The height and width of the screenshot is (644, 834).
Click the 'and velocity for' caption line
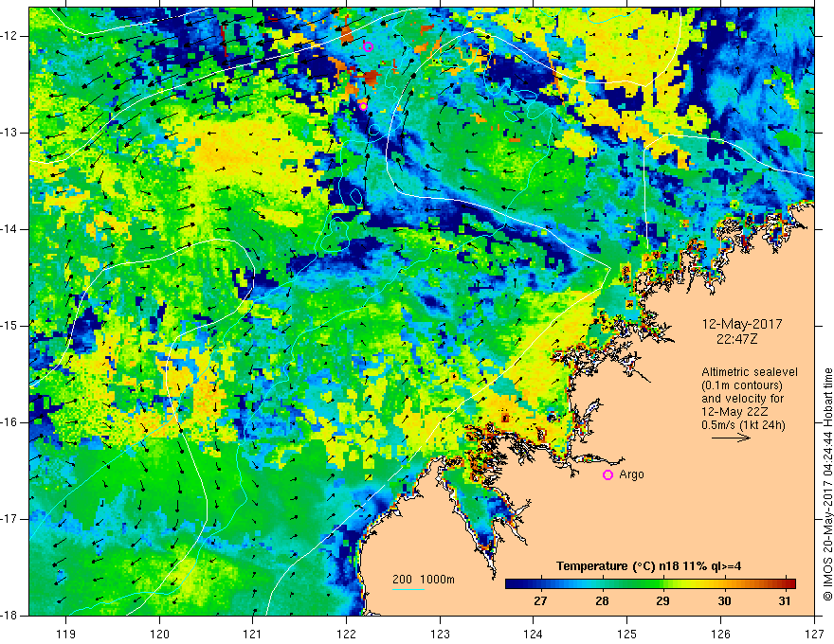point(742,399)
